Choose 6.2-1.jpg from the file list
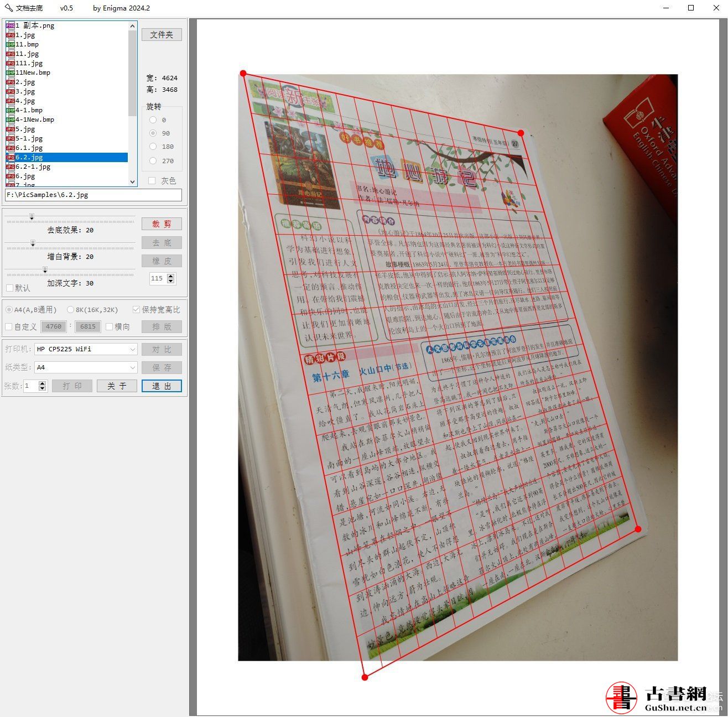Screen dimensions: 728x717 tap(33, 167)
